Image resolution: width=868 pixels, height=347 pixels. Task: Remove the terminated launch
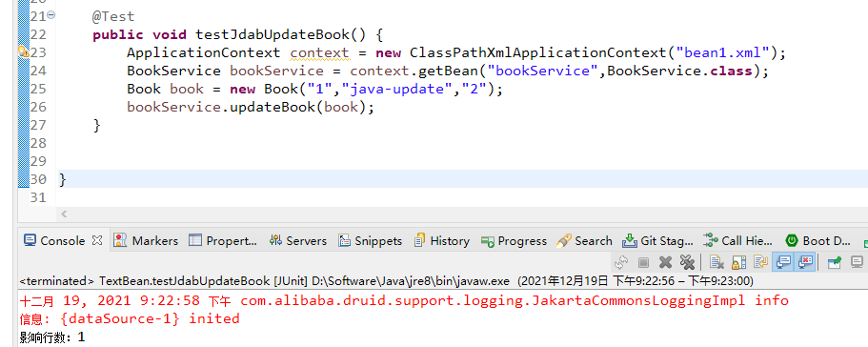click(665, 262)
